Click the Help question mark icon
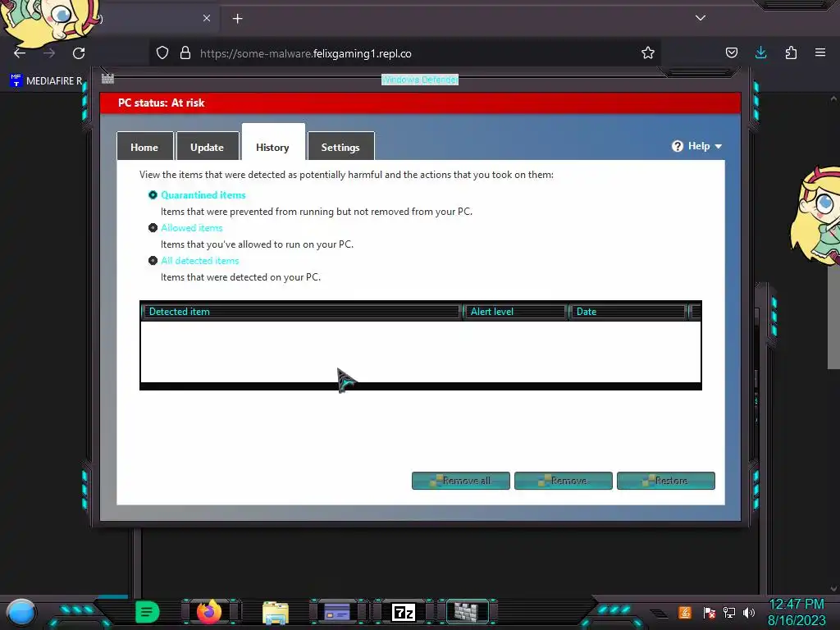 (x=678, y=146)
